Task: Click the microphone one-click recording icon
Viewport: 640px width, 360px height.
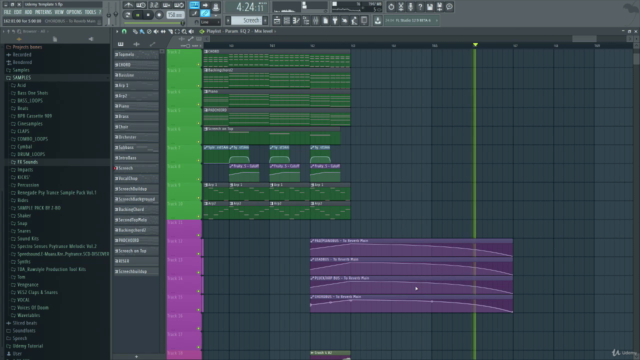Action: 410,7
